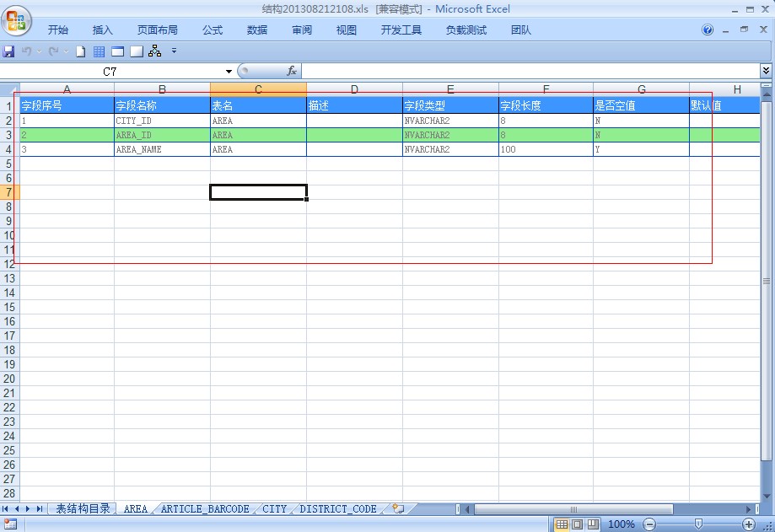Click the 字段名称 header cell

(x=162, y=105)
